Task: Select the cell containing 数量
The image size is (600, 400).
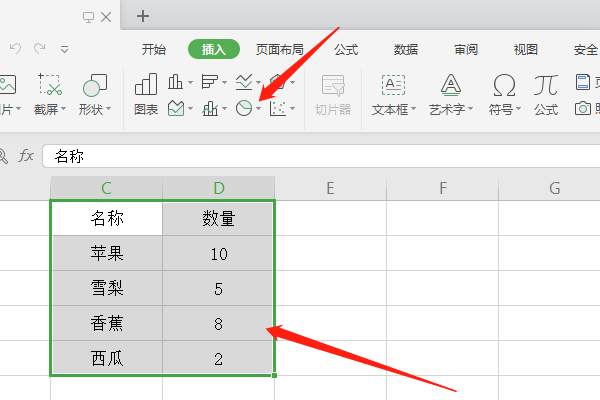Action: 218,218
